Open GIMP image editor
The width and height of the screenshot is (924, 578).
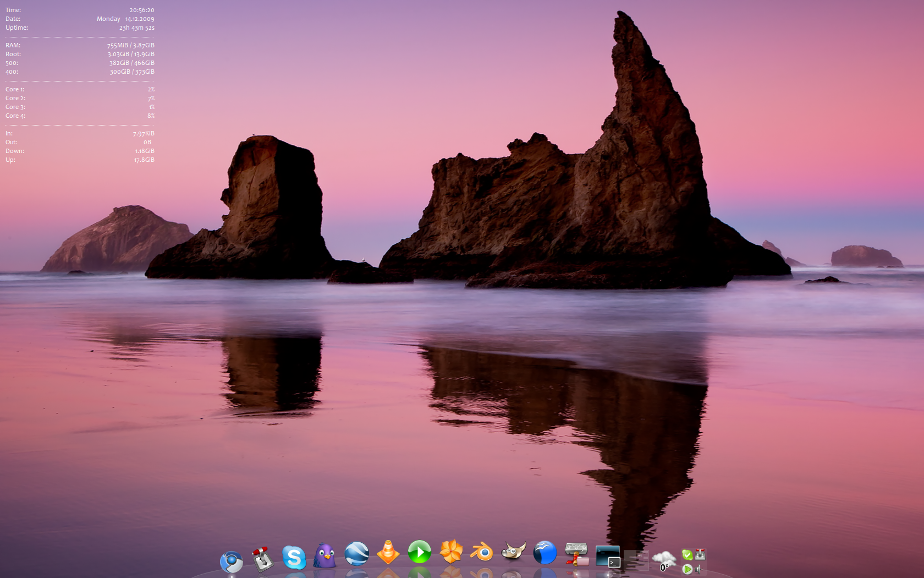tap(513, 552)
